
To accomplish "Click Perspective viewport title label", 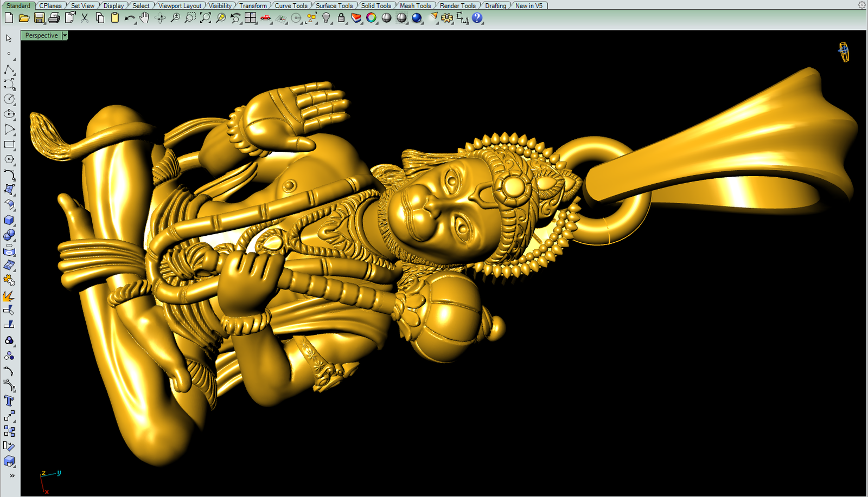I will pos(41,35).
